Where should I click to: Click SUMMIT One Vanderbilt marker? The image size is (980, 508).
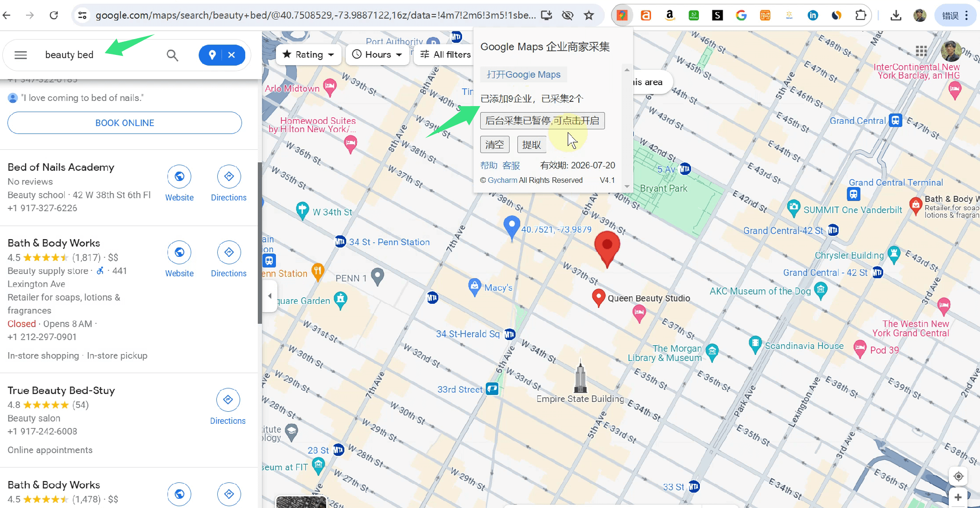click(793, 207)
